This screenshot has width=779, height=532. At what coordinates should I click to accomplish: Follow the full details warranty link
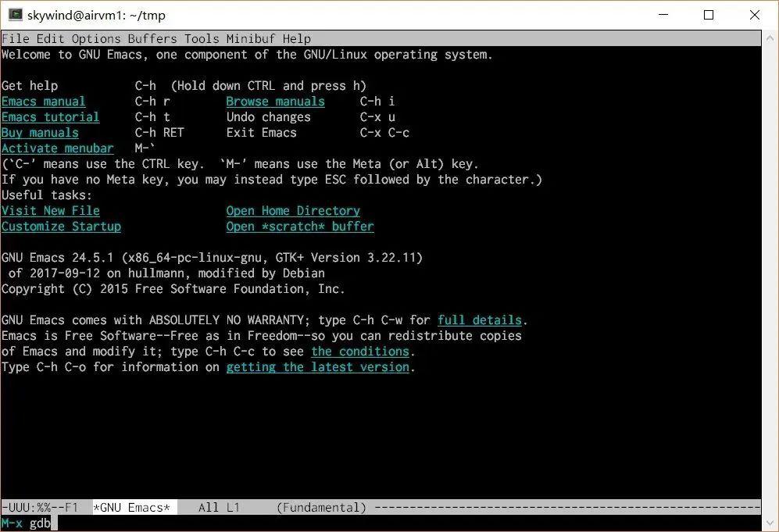click(480, 320)
